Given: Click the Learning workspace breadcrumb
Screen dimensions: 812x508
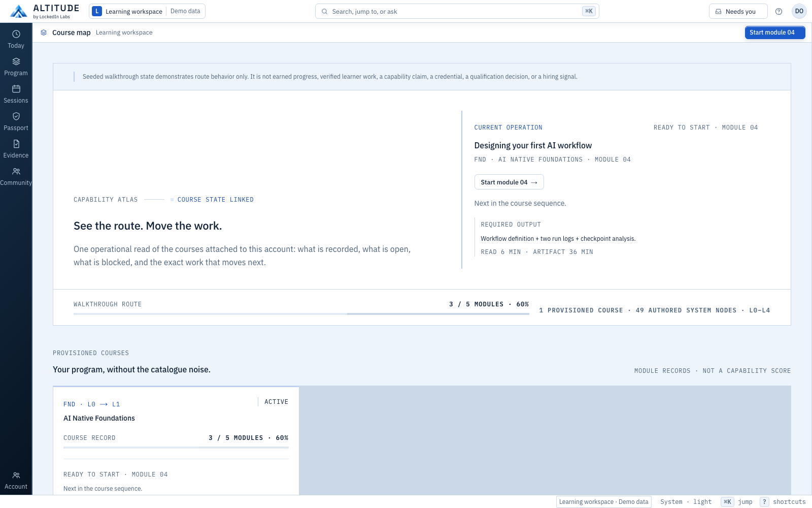Looking at the screenshot, I should click(x=124, y=33).
